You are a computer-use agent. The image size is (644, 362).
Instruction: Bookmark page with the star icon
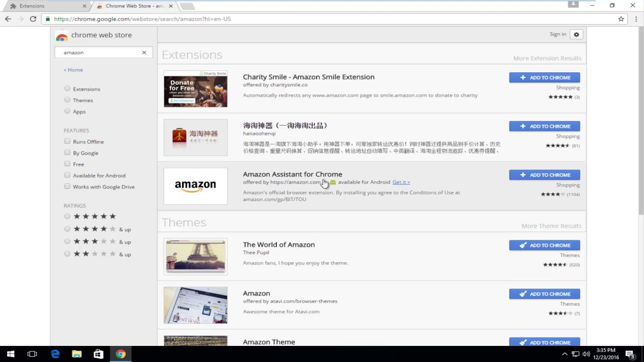point(621,19)
